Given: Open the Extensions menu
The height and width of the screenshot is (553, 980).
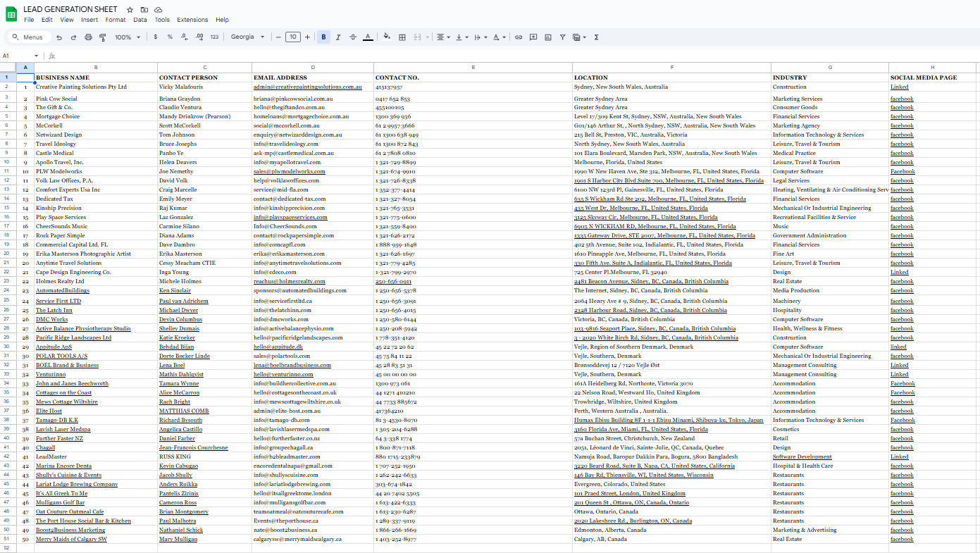Looking at the screenshot, I should pos(192,20).
